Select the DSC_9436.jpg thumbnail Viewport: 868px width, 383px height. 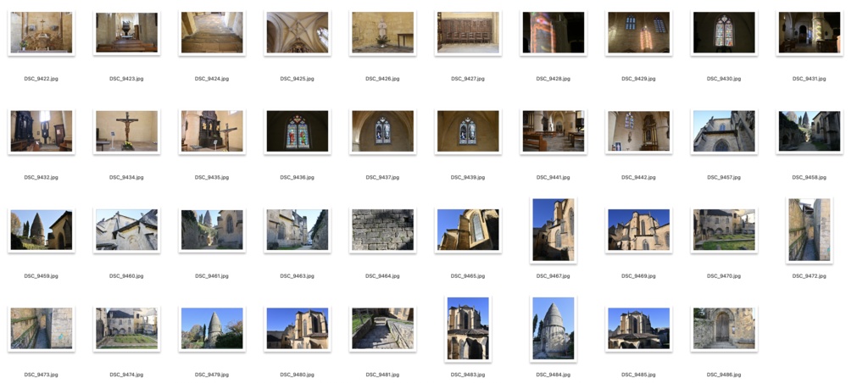point(298,131)
